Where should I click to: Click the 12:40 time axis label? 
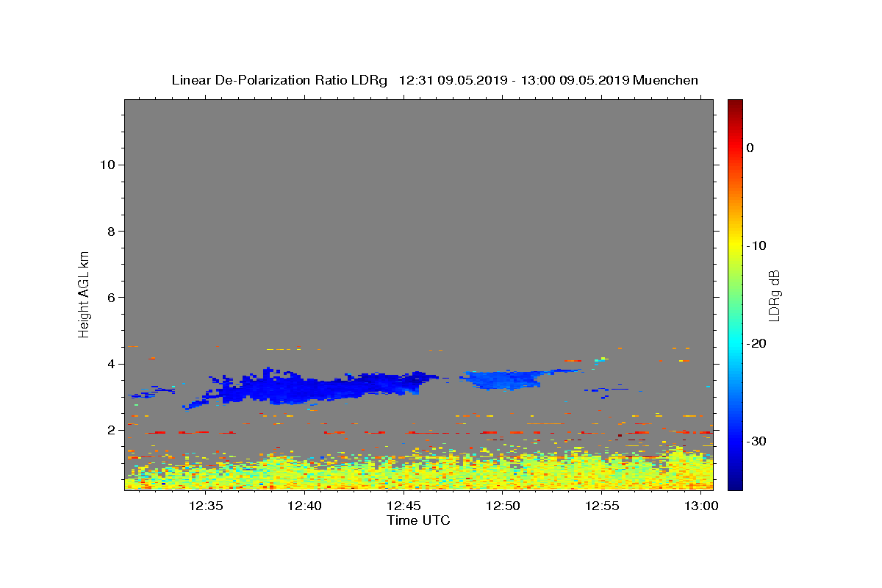304,506
